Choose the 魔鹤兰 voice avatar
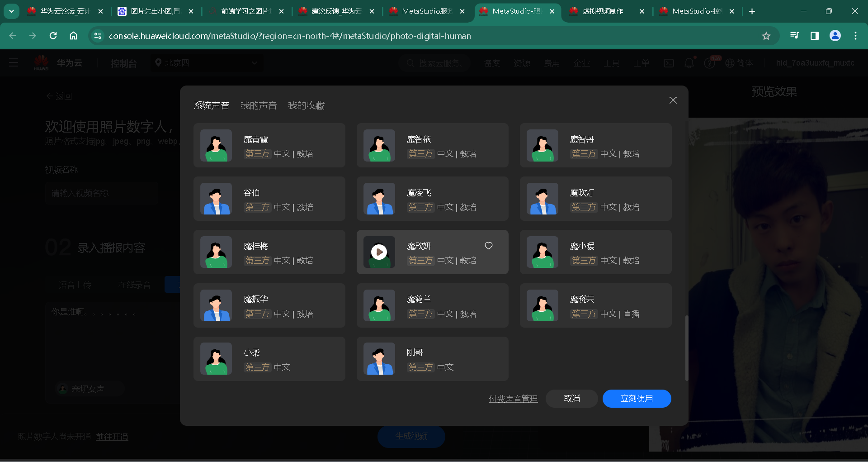 [379, 305]
